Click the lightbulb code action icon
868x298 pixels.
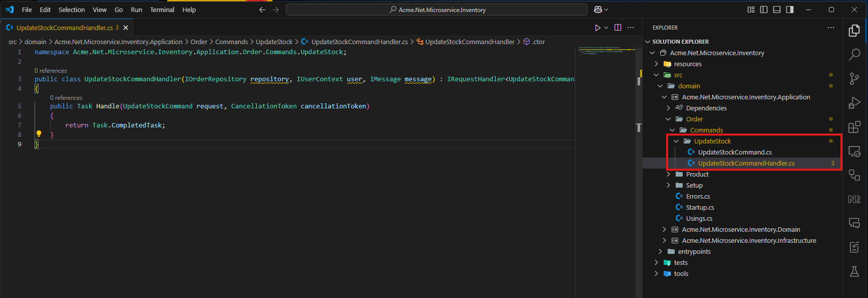[x=39, y=134]
